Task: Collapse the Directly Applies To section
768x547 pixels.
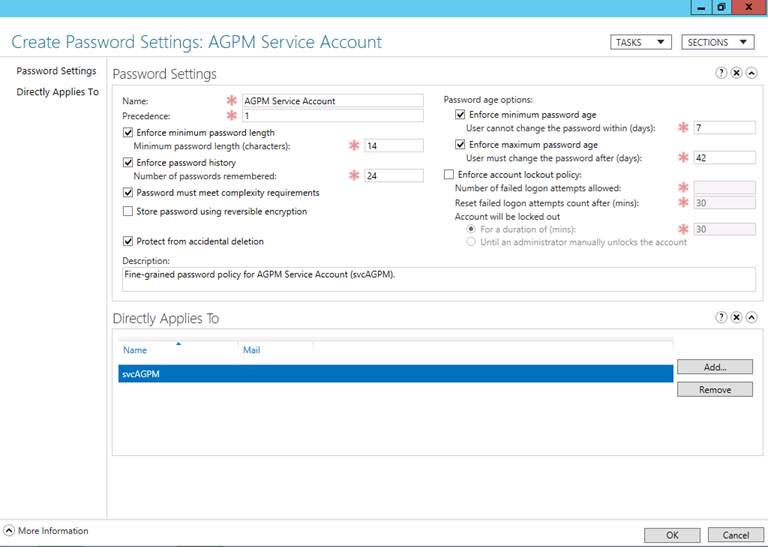Action: [751, 317]
